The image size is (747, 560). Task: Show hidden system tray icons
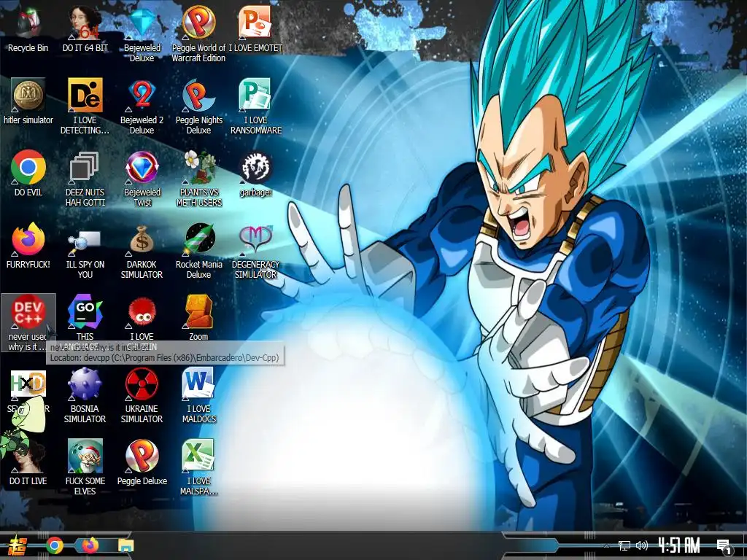click(x=606, y=545)
